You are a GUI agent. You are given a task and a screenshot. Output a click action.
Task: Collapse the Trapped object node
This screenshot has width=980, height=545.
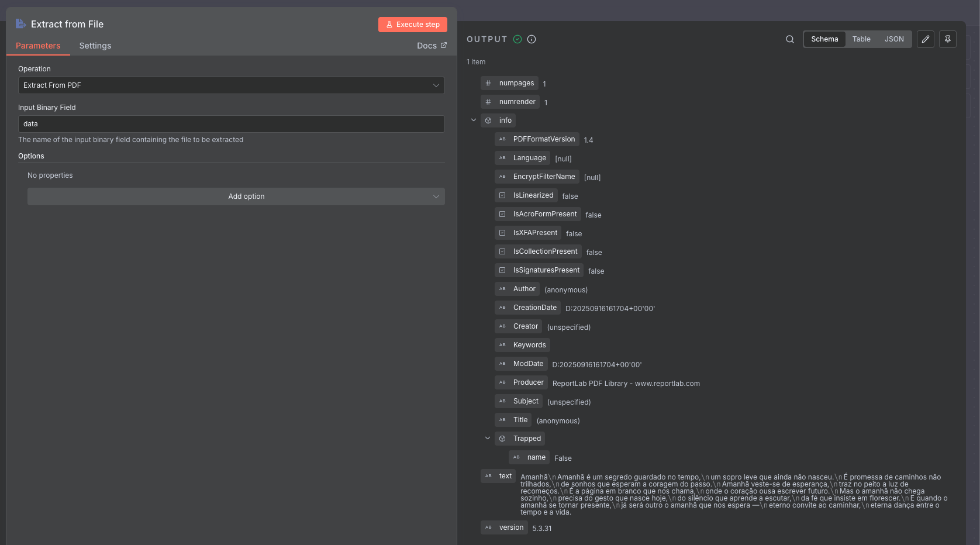pos(488,438)
